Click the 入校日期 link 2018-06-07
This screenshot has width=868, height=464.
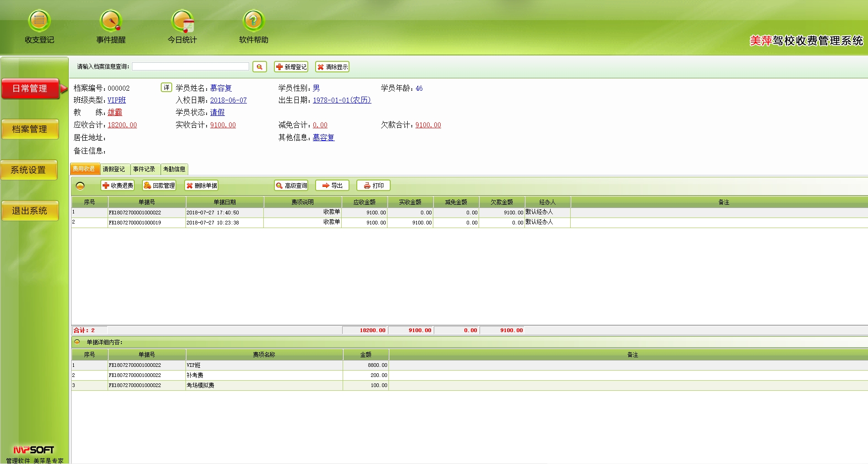(x=228, y=100)
